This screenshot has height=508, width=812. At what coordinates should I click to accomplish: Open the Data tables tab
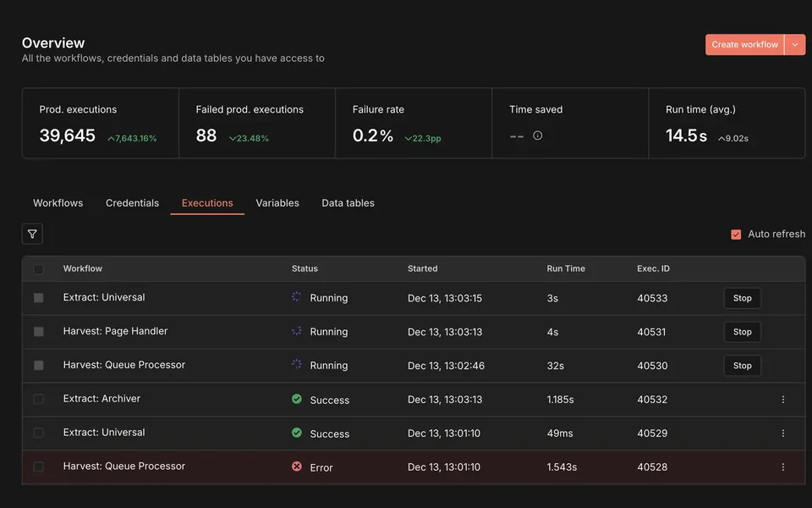[x=348, y=202]
